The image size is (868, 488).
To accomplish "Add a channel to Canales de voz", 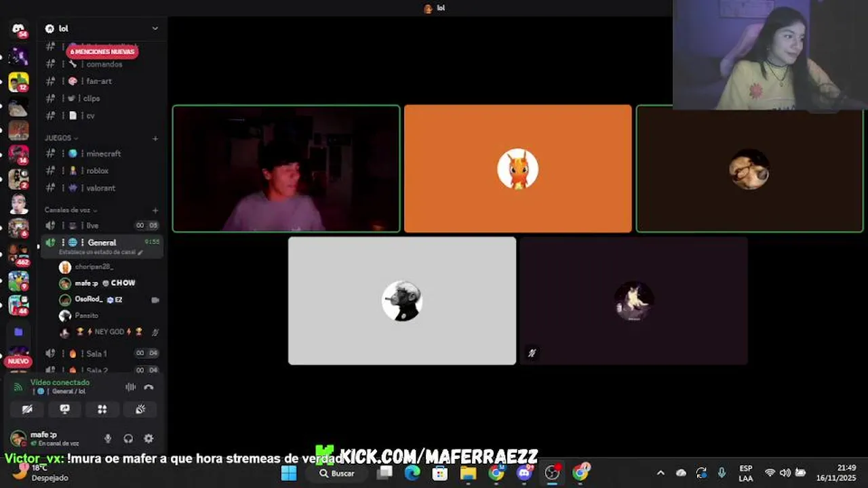I will click(x=155, y=211).
